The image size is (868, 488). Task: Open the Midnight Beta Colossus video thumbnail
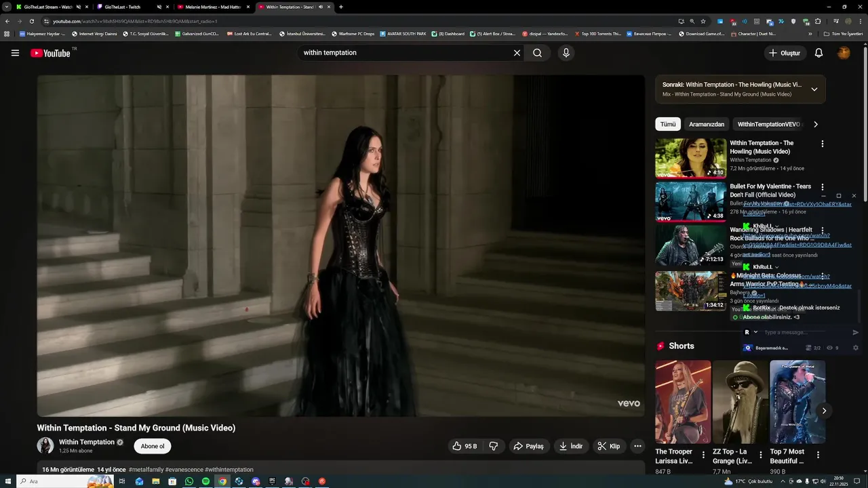690,291
